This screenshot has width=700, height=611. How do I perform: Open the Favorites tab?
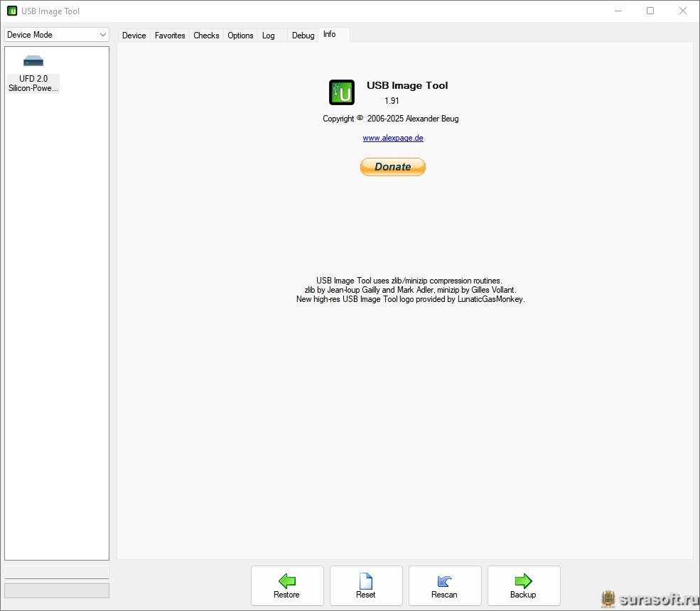170,36
